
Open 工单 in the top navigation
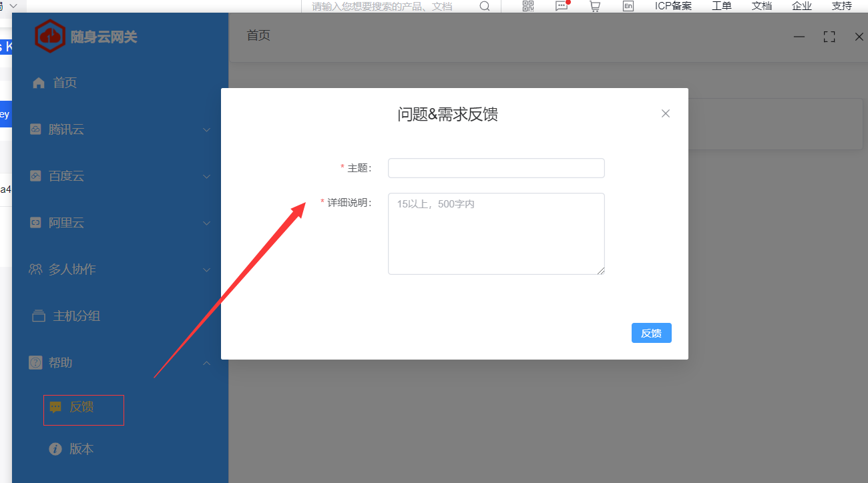pos(722,6)
